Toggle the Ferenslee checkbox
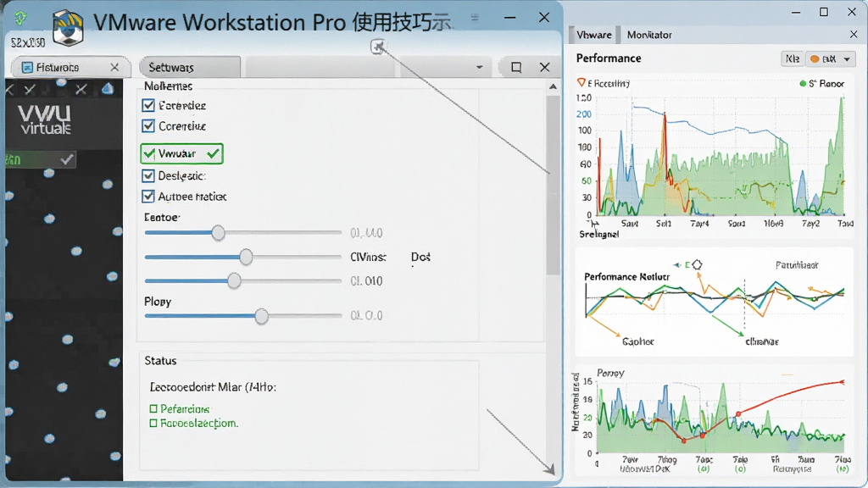 coord(148,105)
